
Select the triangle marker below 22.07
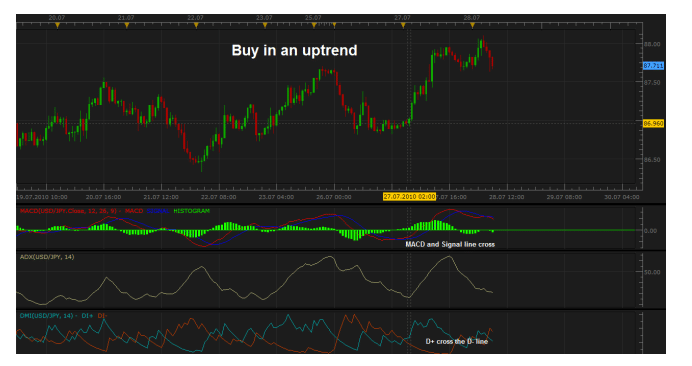click(196, 26)
